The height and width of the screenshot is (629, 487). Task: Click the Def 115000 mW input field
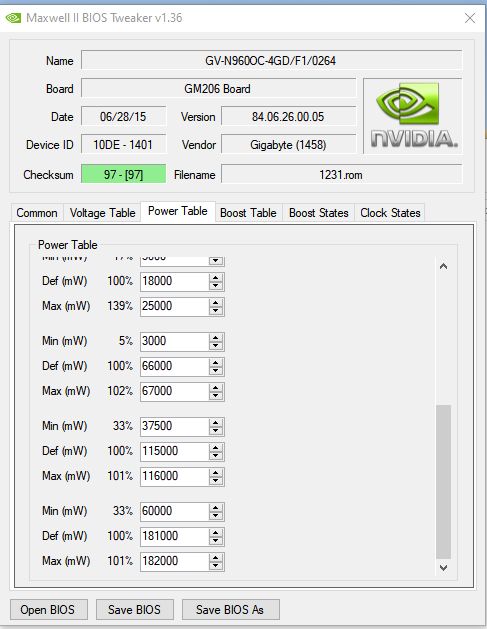coord(175,451)
